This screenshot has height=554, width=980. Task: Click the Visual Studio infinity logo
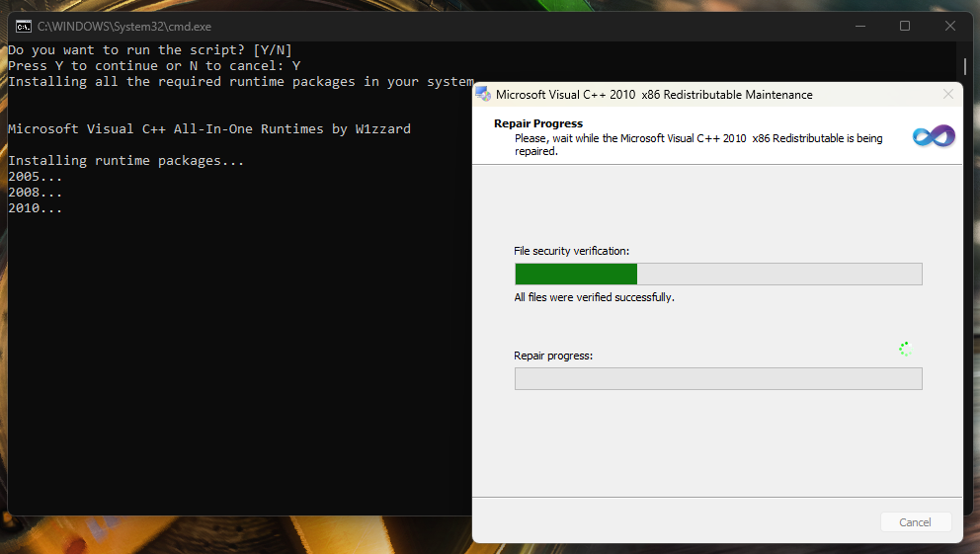934,136
